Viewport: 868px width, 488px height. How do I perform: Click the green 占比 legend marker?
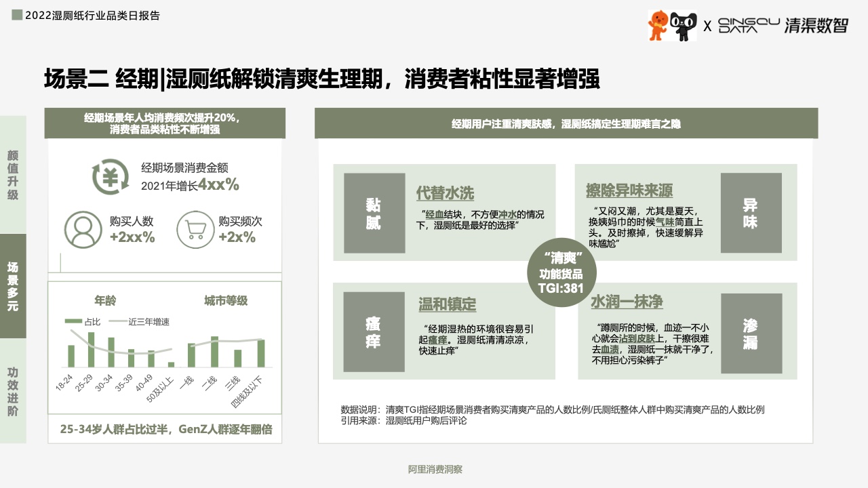pyautogui.click(x=73, y=321)
